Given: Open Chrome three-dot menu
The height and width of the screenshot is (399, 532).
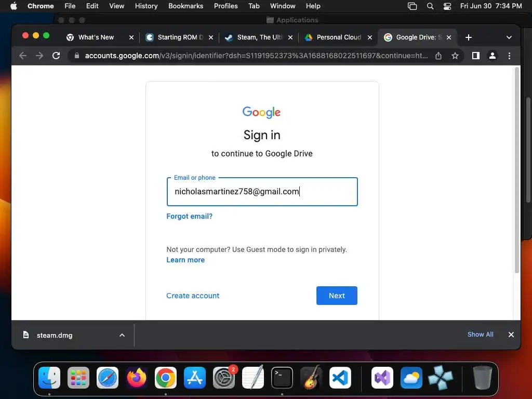Looking at the screenshot, I should [x=509, y=56].
